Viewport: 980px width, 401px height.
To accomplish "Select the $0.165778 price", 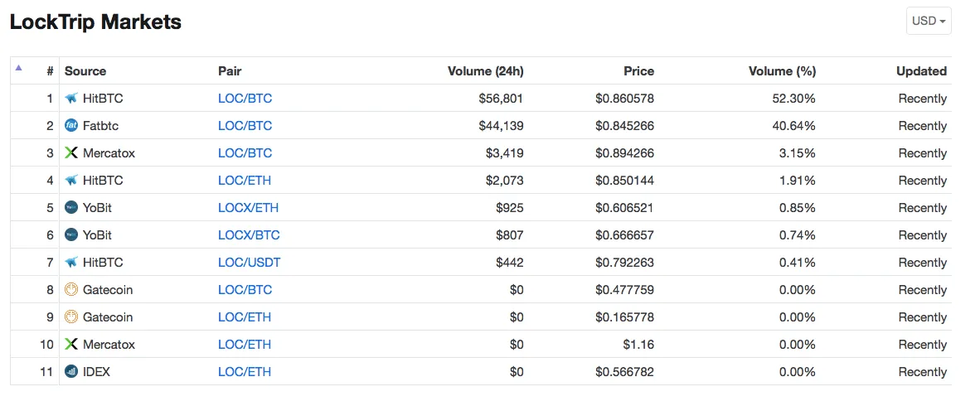I will [x=624, y=317].
